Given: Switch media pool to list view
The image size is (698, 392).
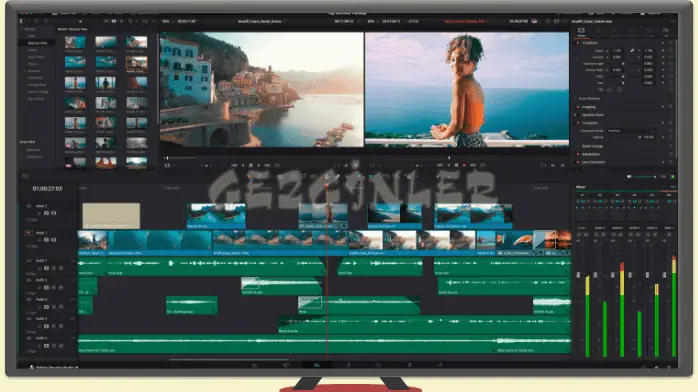Looking at the screenshot, I should 121,21.
